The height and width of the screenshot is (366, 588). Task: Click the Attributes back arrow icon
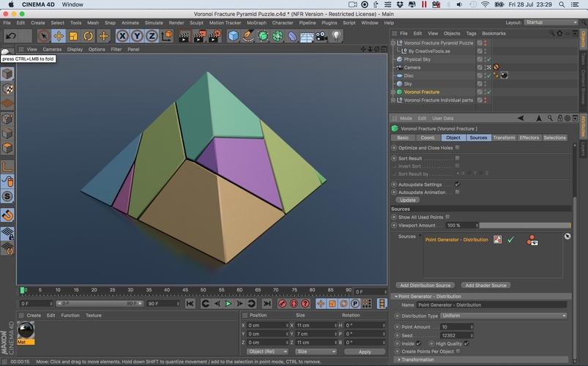(521, 118)
